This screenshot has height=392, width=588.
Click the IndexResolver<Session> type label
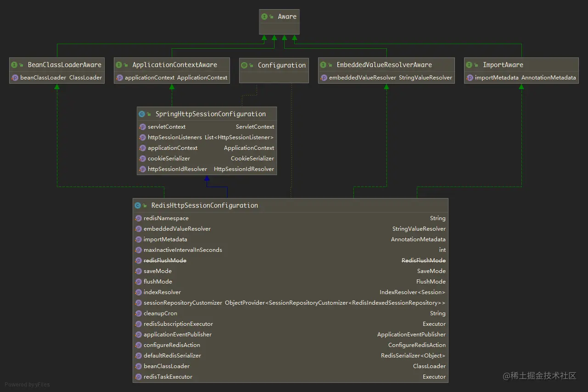(413, 292)
